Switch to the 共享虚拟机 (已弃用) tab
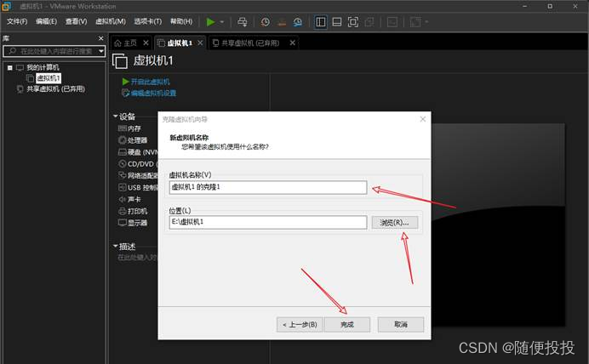The image size is (589, 364). pyautogui.click(x=247, y=43)
